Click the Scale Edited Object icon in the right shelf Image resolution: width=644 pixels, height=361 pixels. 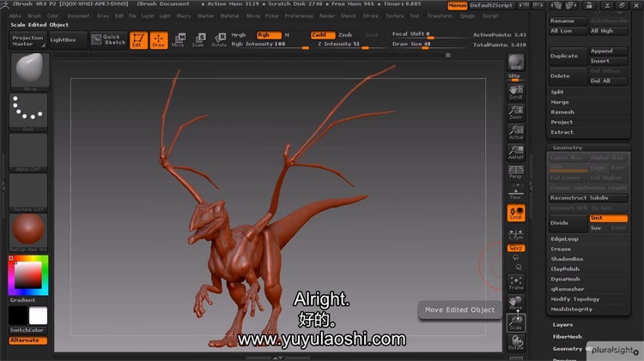(516, 323)
